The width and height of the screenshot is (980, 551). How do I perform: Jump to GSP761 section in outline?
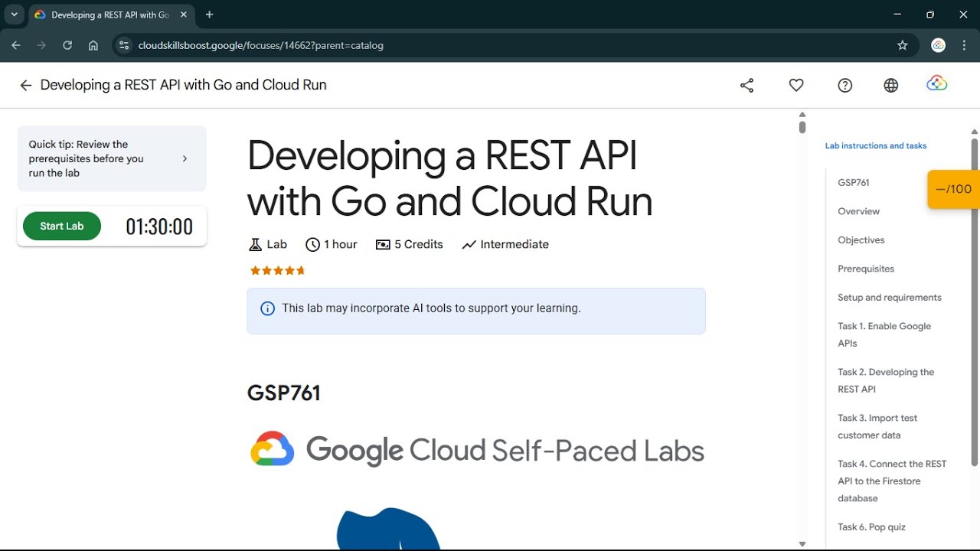pos(854,183)
